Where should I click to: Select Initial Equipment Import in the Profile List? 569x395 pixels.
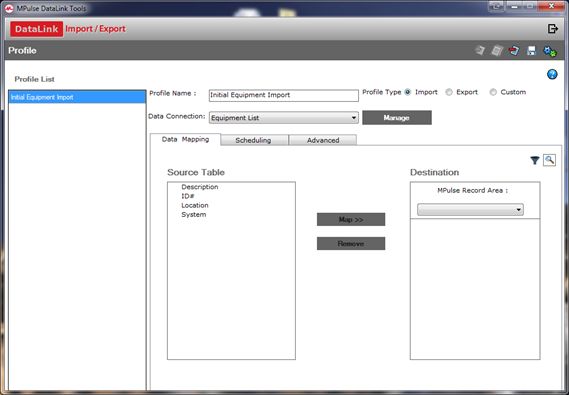coord(77,97)
